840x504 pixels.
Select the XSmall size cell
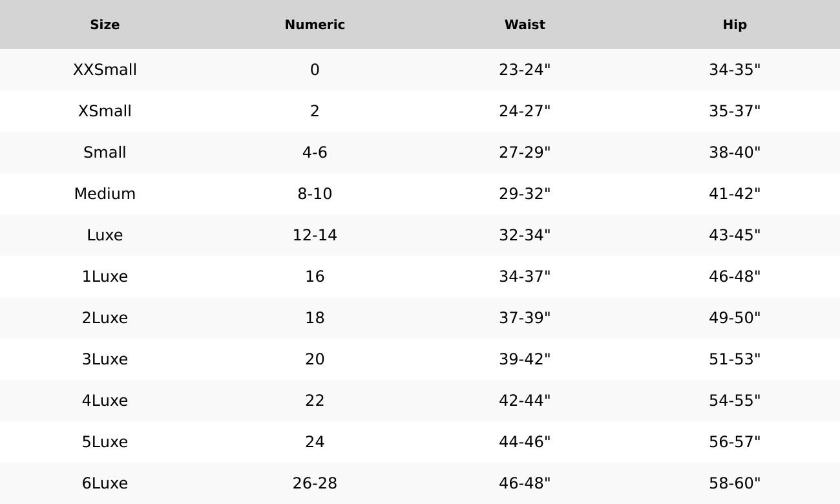pos(105,111)
